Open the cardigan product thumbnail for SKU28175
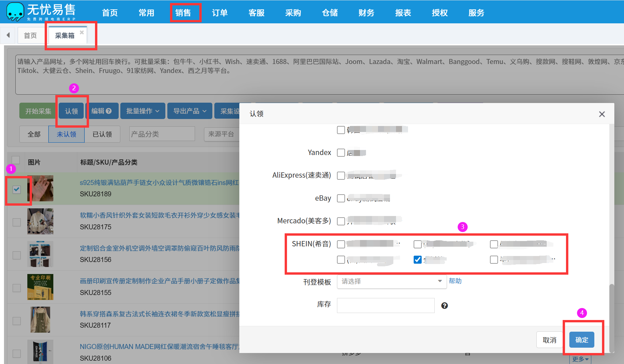Screen dimensions: 624x364 tap(40, 221)
